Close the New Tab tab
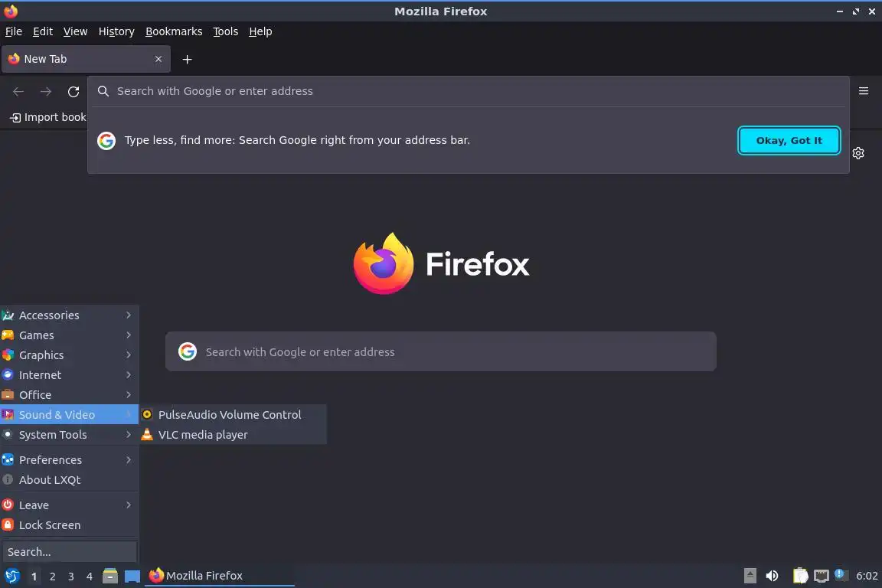The width and height of the screenshot is (882, 588). pyautogui.click(x=158, y=59)
